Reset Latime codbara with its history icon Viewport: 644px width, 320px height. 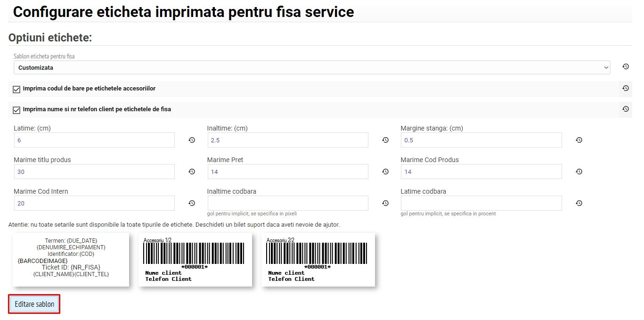point(579,203)
